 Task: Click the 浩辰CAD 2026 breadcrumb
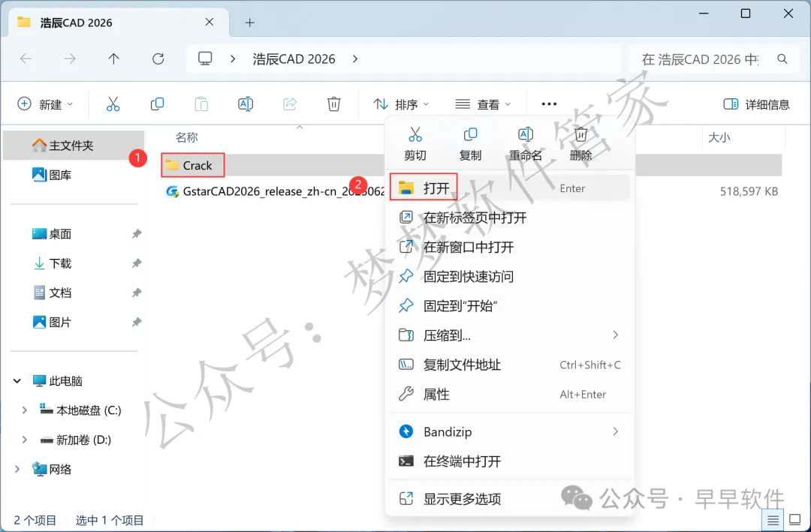click(294, 59)
